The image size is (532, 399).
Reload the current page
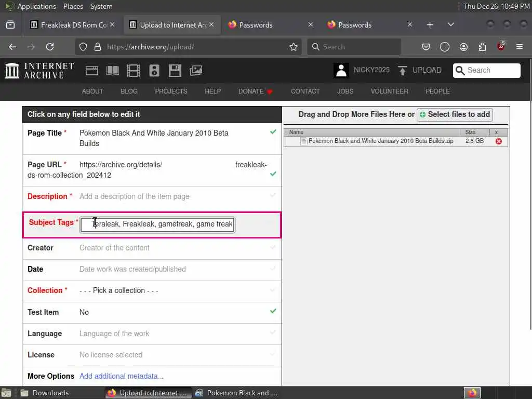tap(50, 47)
